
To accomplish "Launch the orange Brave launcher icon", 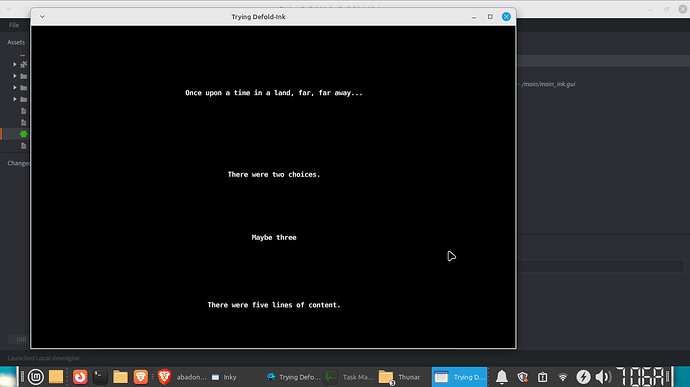I will pos(141,377).
